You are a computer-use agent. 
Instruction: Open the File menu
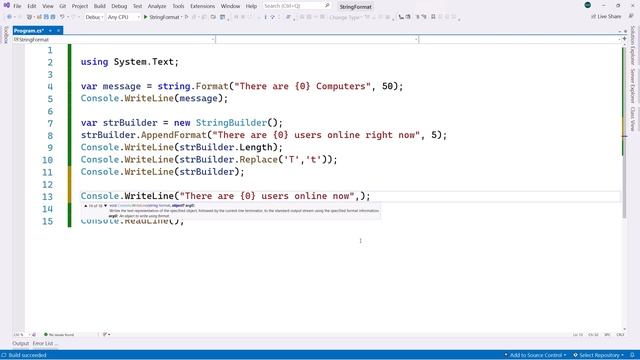pos(17,6)
